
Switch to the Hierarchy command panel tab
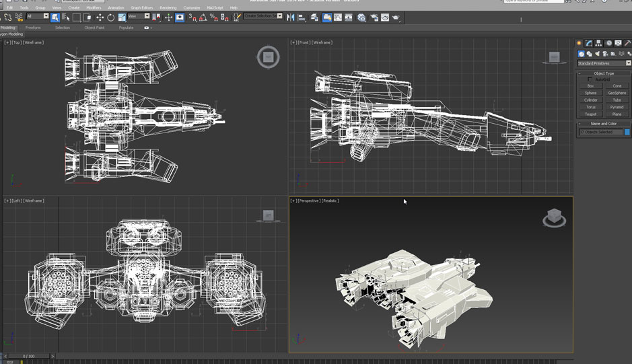pyautogui.click(x=598, y=43)
